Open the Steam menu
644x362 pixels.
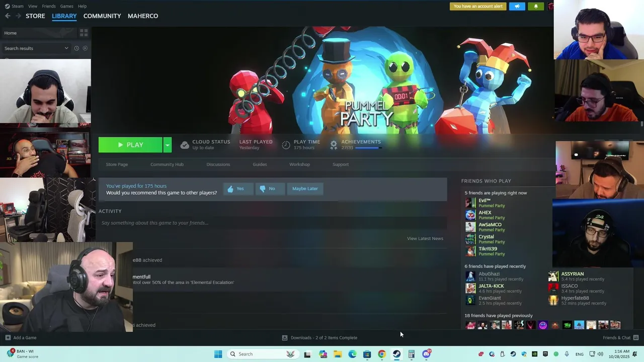15,6
